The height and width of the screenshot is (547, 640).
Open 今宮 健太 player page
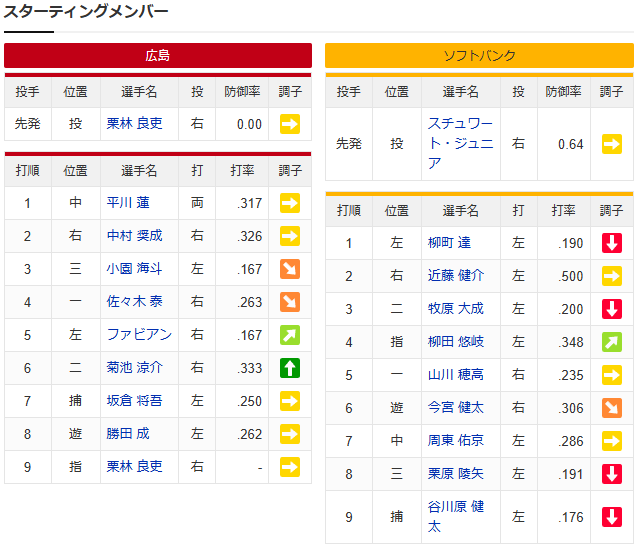point(456,408)
